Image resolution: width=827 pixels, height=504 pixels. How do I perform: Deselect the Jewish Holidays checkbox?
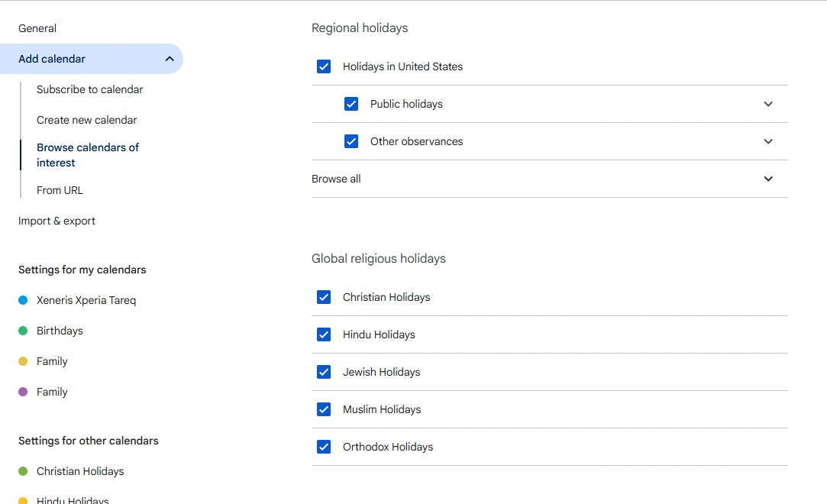tap(324, 372)
